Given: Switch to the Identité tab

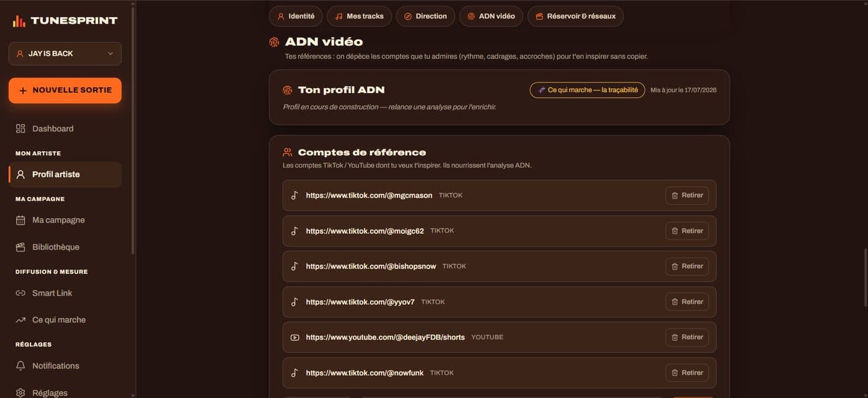Looking at the screenshot, I should (x=296, y=16).
